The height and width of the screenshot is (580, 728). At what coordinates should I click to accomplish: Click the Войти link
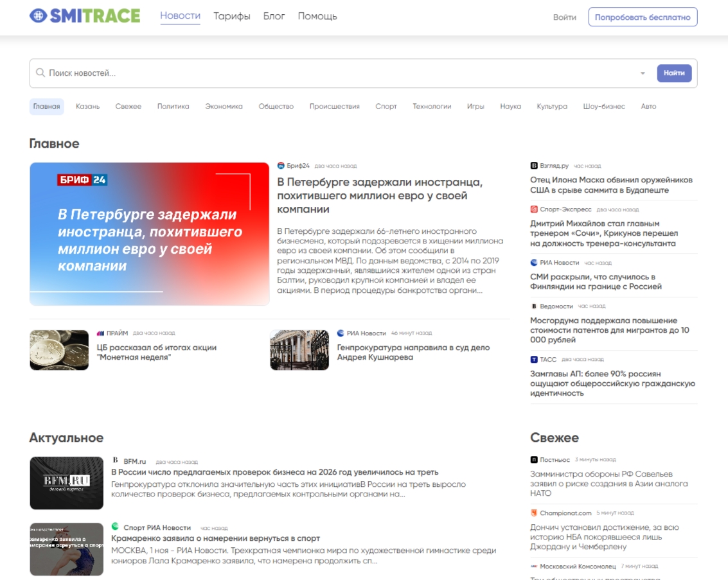click(565, 17)
